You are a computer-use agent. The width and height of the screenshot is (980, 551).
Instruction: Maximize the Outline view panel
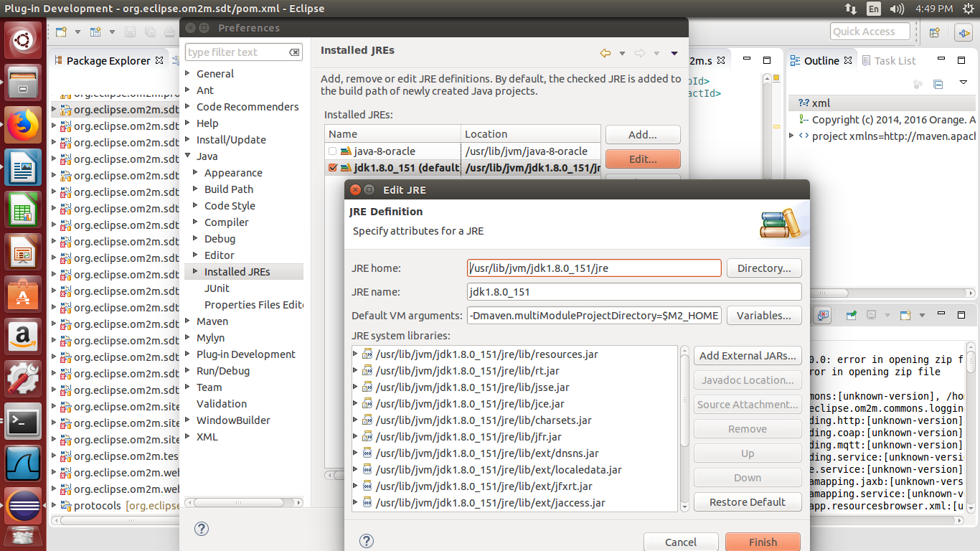pyautogui.click(x=963, y=60)
